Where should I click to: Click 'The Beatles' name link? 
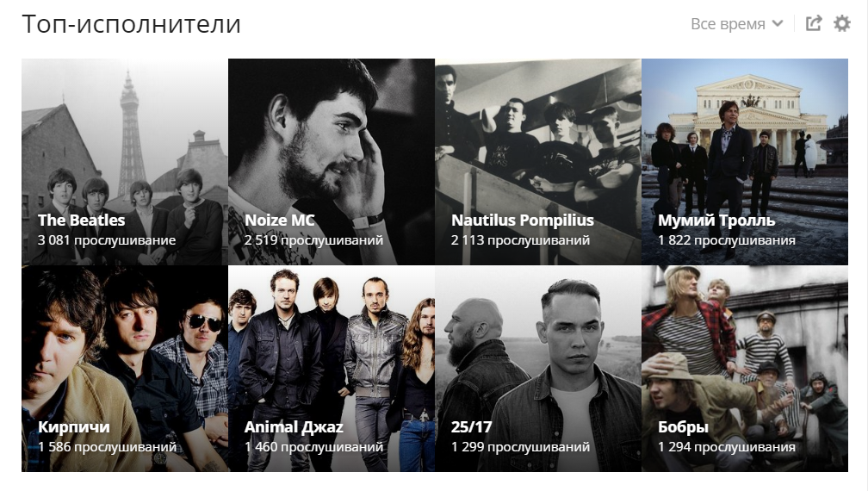click(x=81, y=221)
